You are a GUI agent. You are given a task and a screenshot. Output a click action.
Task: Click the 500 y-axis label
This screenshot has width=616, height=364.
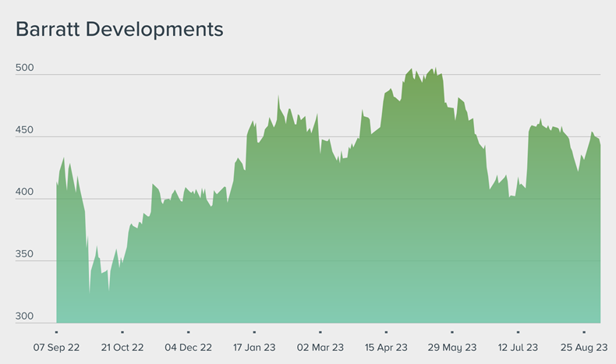coord(25,68)
